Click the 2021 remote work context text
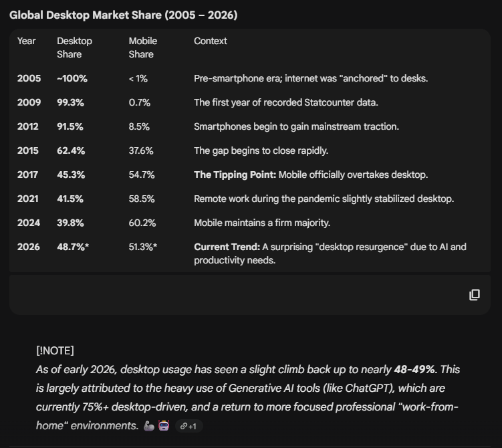Viewport: 502px width, 448px height. click(x=324, y=199)
